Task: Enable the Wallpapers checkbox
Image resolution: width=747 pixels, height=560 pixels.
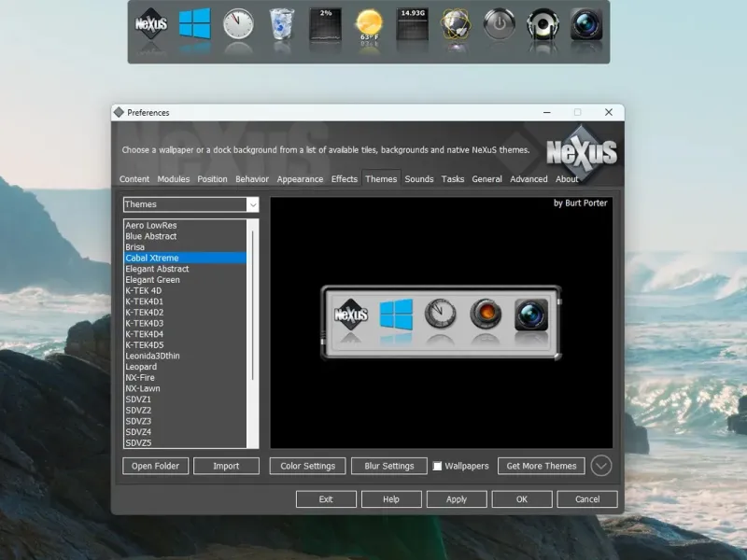Action: pos(437,466)
